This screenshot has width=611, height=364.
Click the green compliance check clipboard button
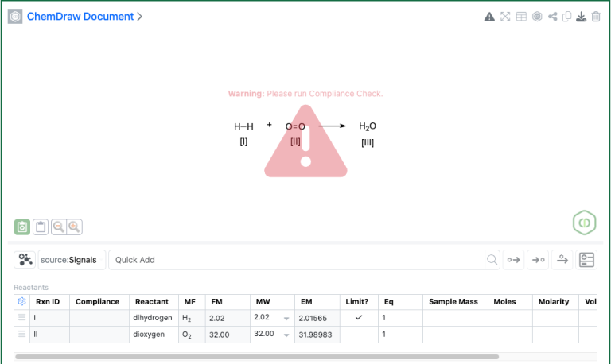(x=22, y=227)
